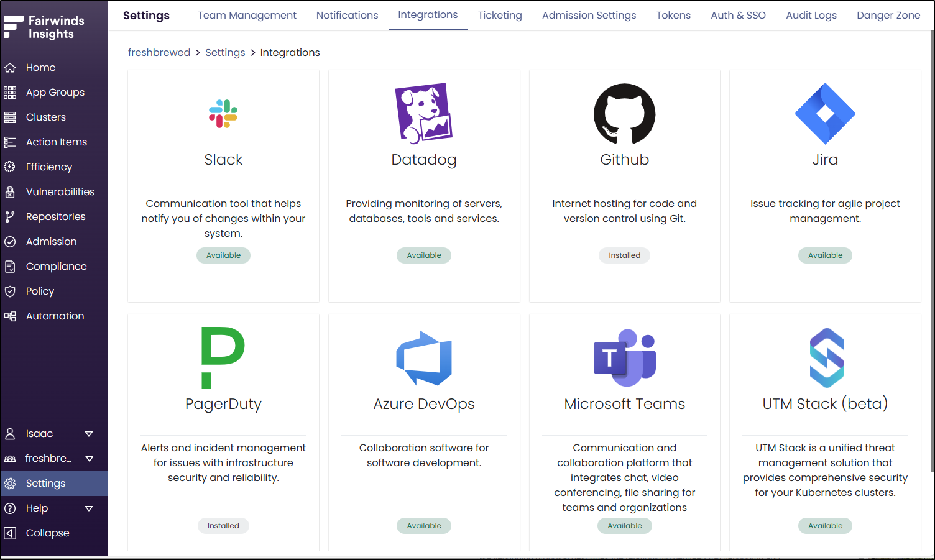
Task: Open the Admission Settings tab
Action: 589,15
